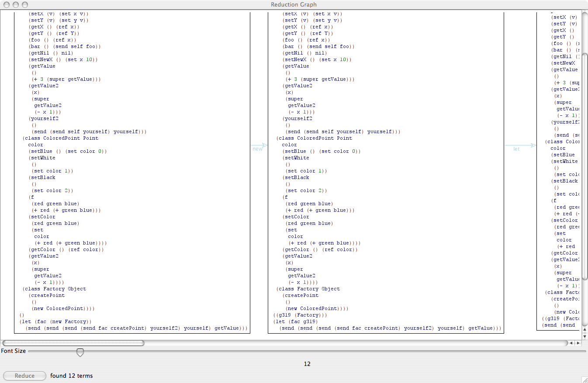Click the long "(send (send ..." line in left term
This screenshot has width=588, height=383.
point(137,328)
